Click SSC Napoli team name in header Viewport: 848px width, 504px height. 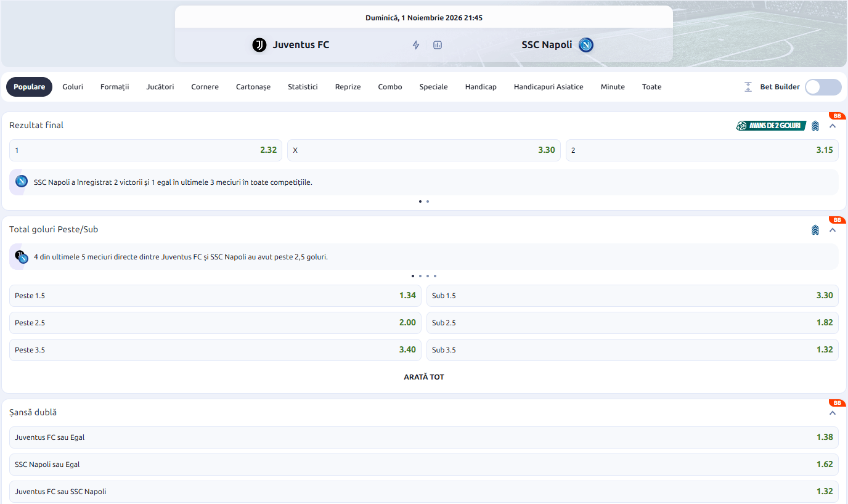[x=547, y=45]
